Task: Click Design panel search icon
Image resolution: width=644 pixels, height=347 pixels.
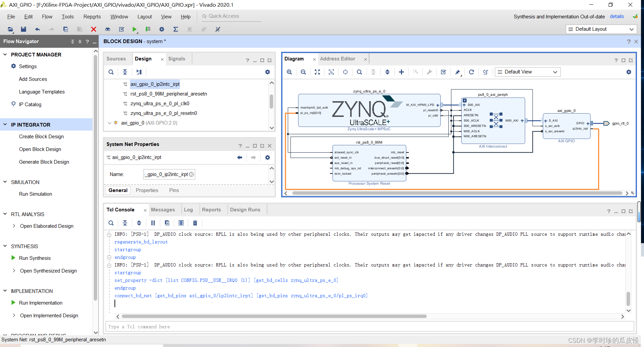Action: [111, 72]
